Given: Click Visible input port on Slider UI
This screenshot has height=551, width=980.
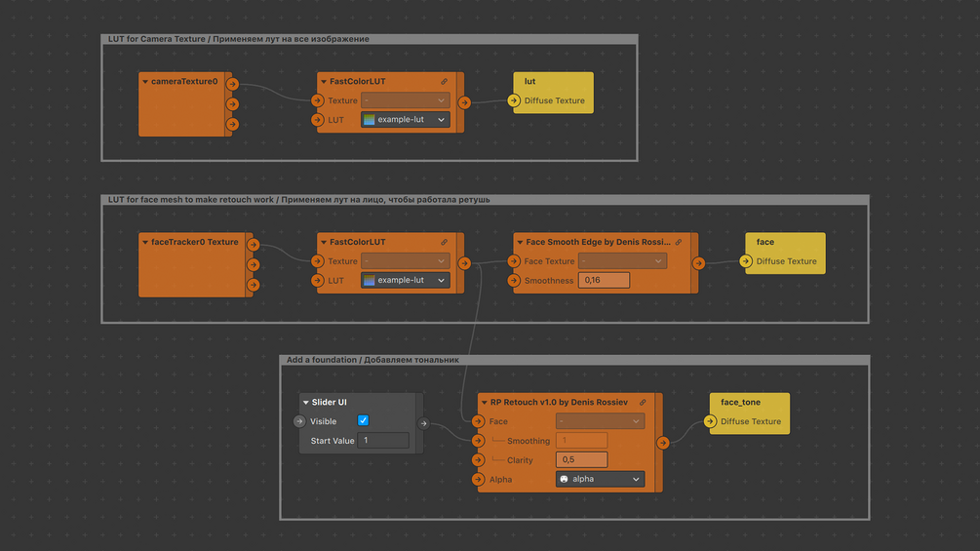Looking at the screenshot, I should tap(299, 421).
